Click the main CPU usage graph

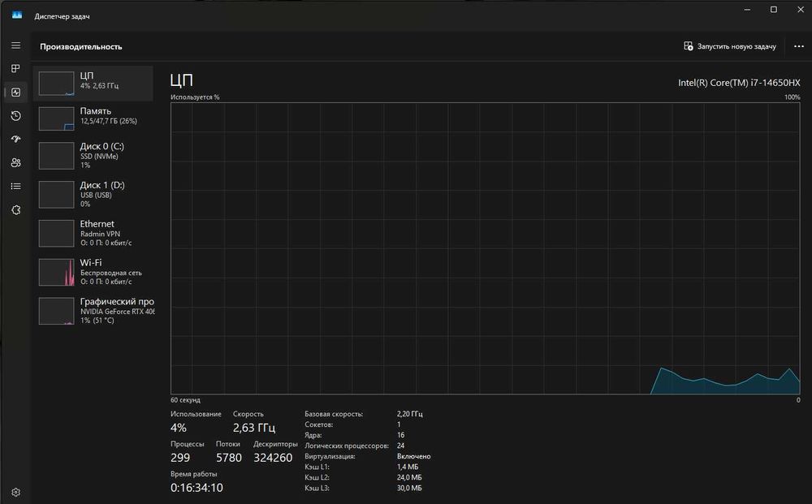(486, 248)
